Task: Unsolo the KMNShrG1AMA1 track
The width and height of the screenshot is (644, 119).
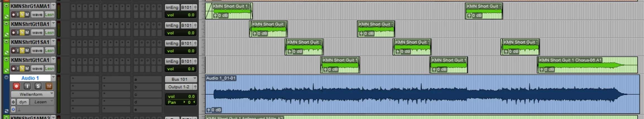Action: pos(22,14)
